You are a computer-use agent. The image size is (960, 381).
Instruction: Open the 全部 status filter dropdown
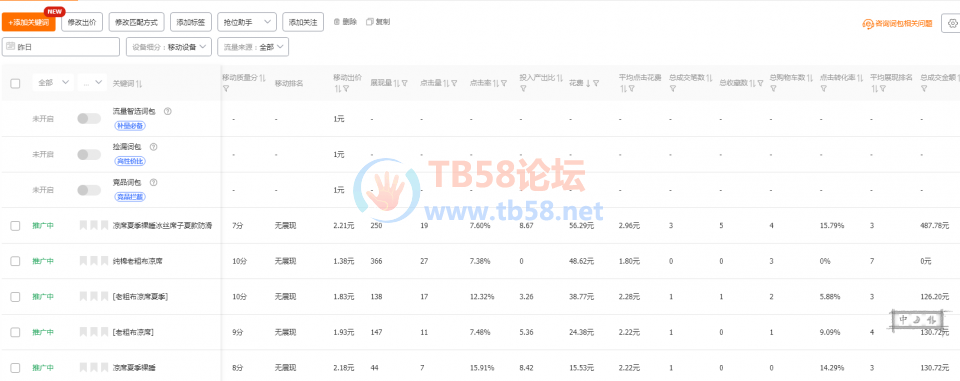point(53,83)
